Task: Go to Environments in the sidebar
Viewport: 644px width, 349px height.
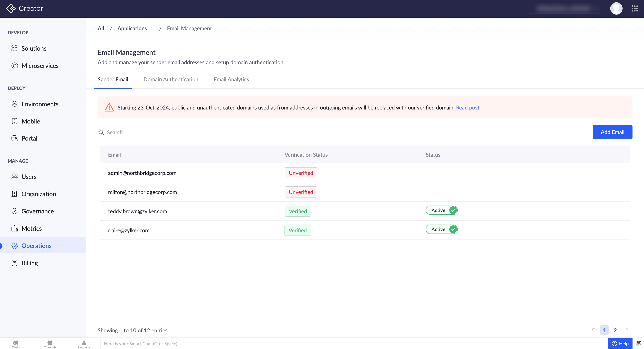Action: pyautogui.click(x=40, y=104)
